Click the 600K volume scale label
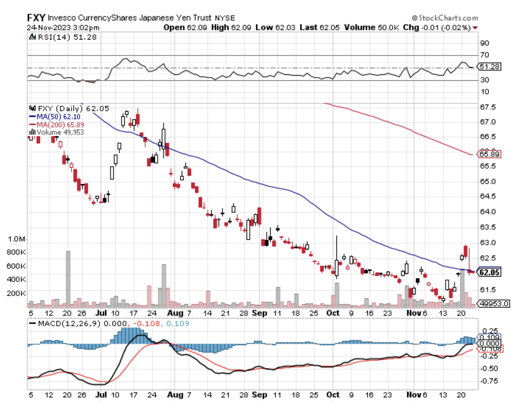 16,266
